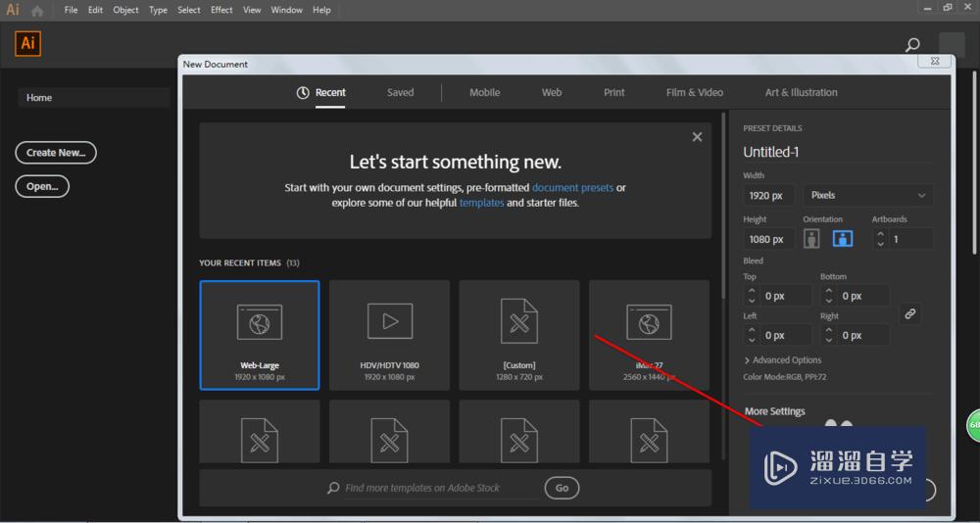Click the Ai home screen logo
The width and height of the screenshot is (980, 523).
point(27,44)
